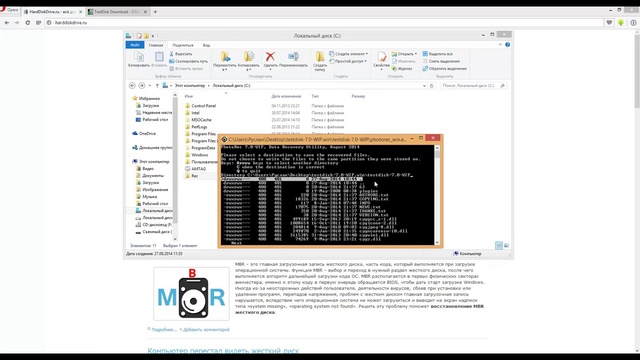The image size is (640, 360).
Task: Open the New item (Создать элемент) dropdown
Action: [349, 54]
